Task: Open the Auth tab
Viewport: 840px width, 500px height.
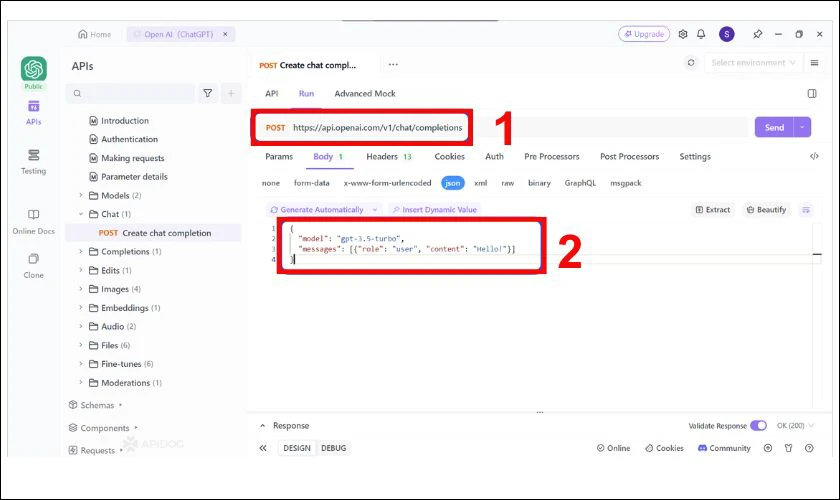Action: [494, 156]
